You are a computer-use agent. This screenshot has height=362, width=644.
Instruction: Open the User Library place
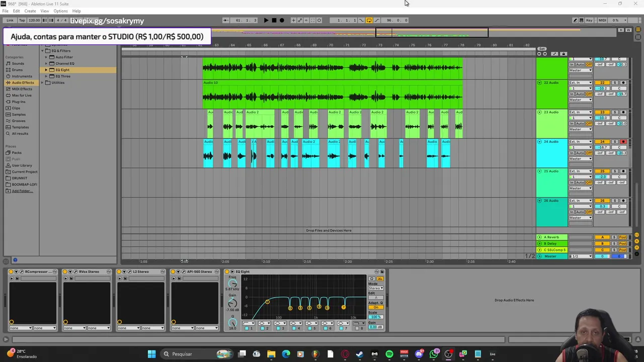coord(22,165)
